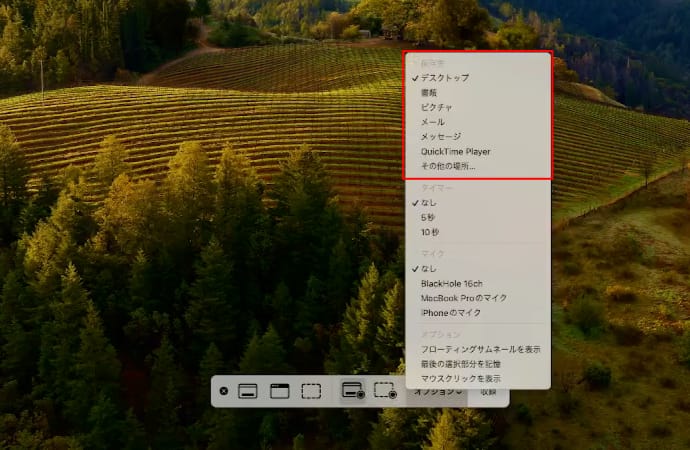Viewport: 690px width, 450px height.
Task: Select MacBook Proのマイク as the microphone
Action: 464,298
